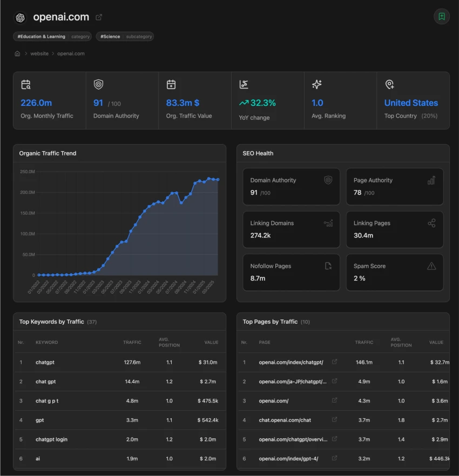Open external link for openai.com/ page row
Image resolution: width=459 pixels, height=476 pixels.
(x=334, y=400)
